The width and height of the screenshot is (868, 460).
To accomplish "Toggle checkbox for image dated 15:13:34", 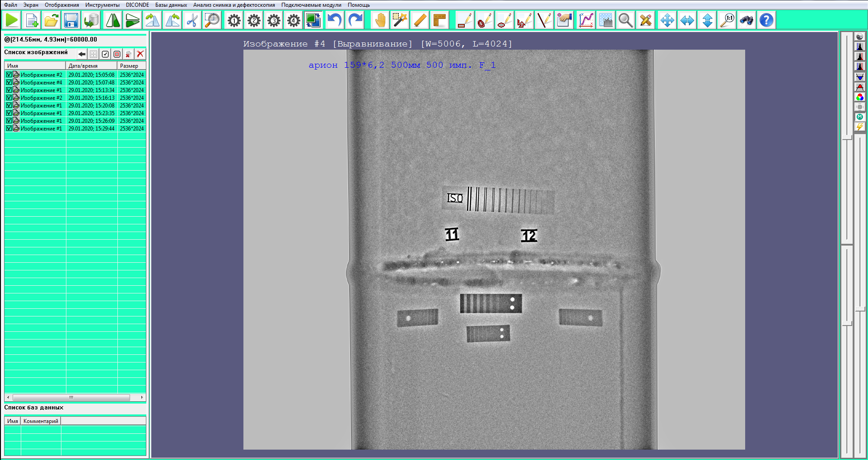I will tap(9, 90).
